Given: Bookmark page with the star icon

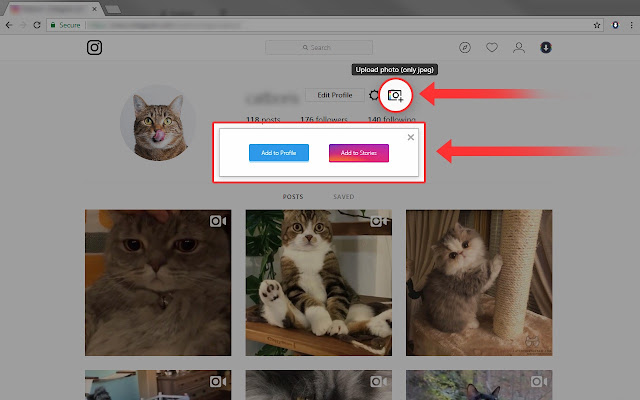Looking at the screenshot, I should (597, 25).
